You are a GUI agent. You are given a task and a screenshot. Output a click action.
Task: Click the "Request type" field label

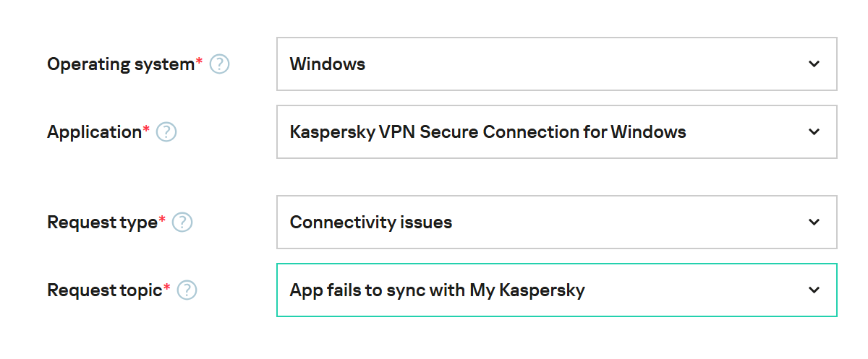102,222
